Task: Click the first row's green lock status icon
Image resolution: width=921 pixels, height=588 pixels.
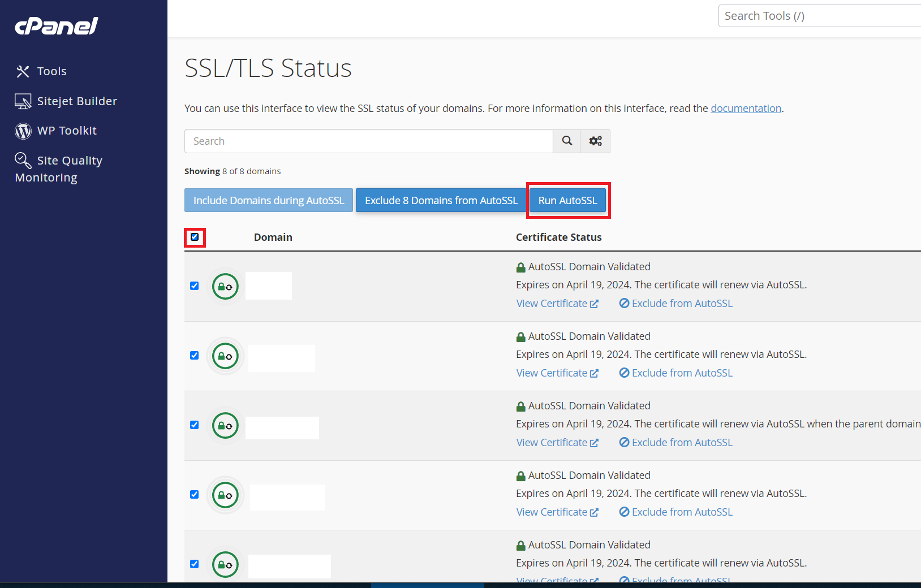Action: pyautogui.click(x=225, y=287)
